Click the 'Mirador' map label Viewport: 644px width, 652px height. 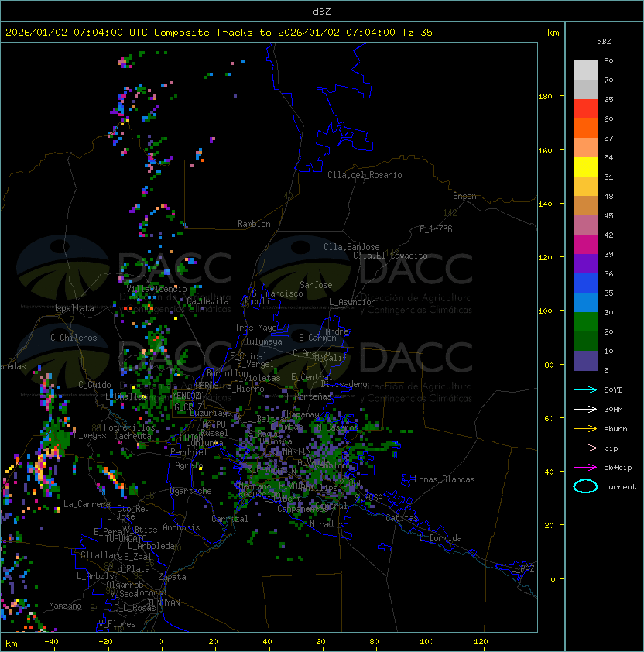327,524
